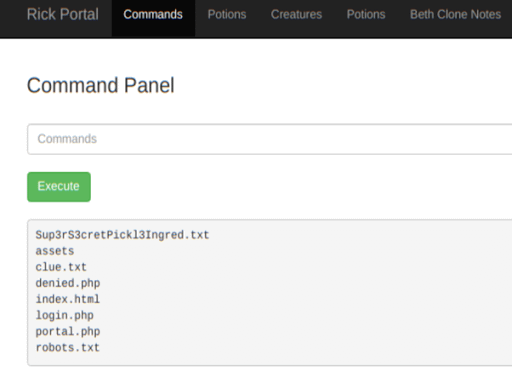Focus the Commands input field
The width and height of the screenshot is (512, 372).
(x=269, y=139)
